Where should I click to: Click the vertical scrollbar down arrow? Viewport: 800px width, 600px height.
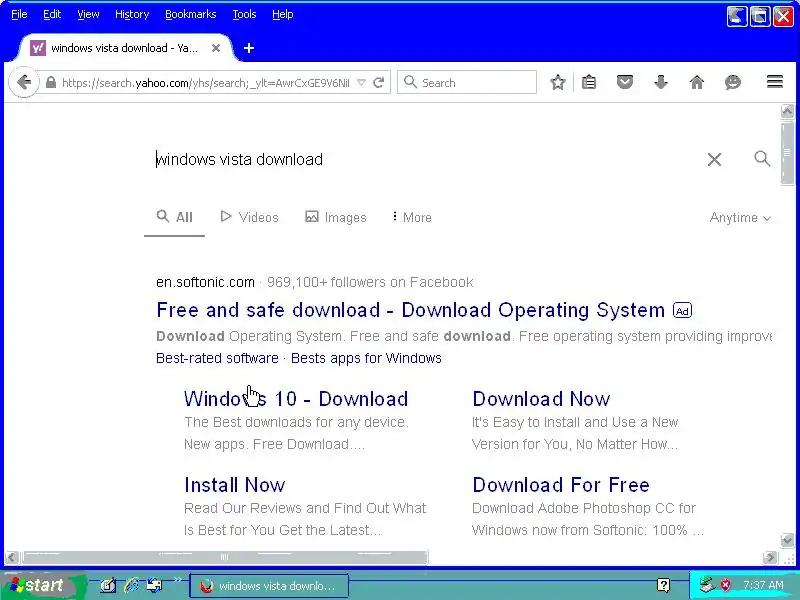[x=787, y=540]
